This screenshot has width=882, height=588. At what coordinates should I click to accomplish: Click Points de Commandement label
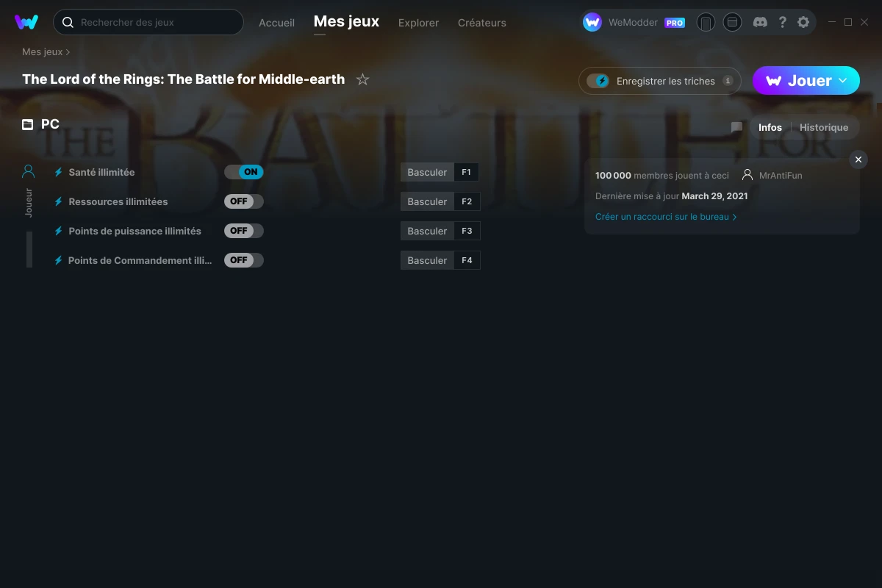click(x=140, y=260)
